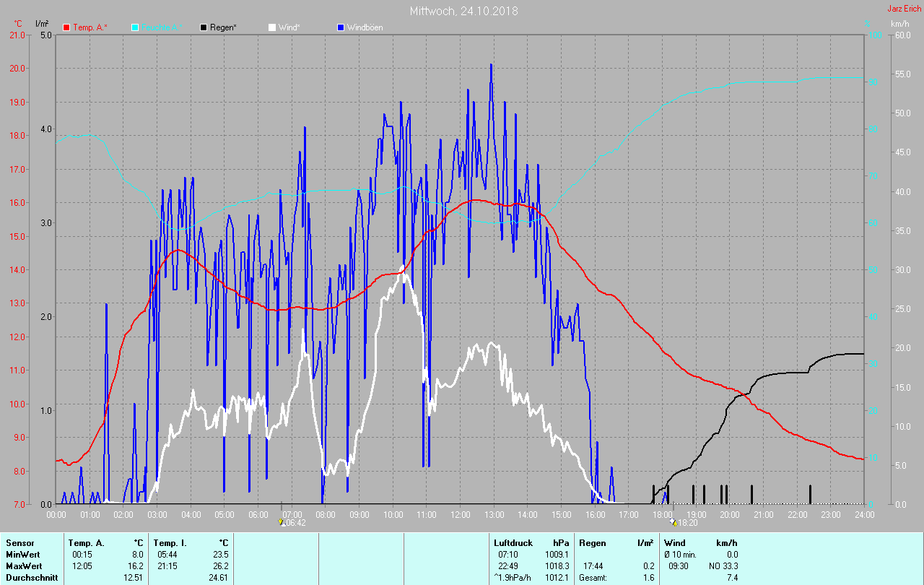Click the blue Windböen legend swatch
Viewport: 924px width, 585px height.
tap(341, 27)
